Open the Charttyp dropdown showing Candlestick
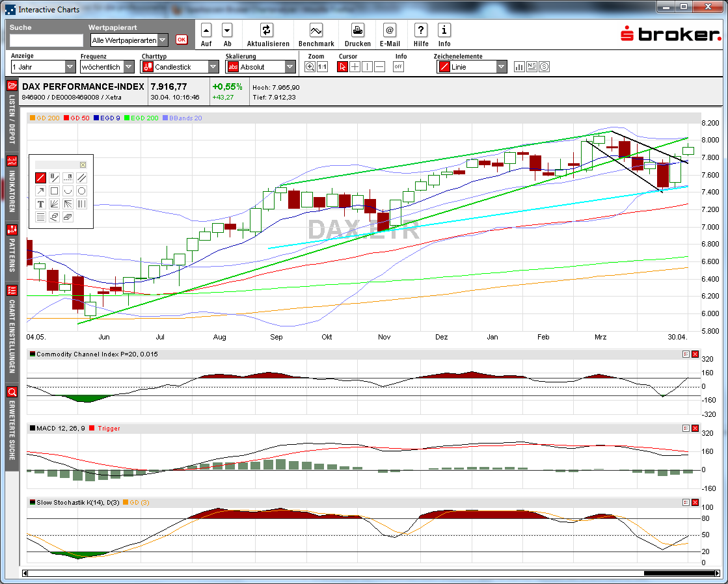The image size is (728, 584). 214,66
